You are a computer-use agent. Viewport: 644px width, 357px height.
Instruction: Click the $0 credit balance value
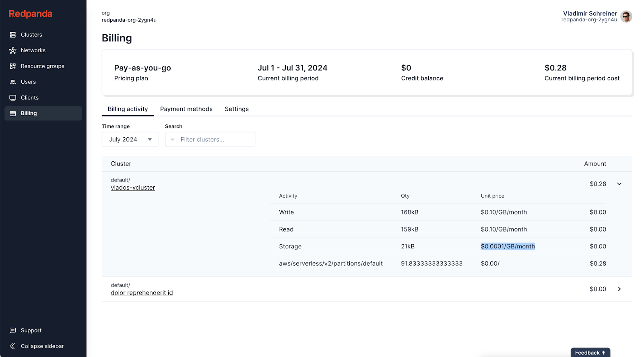pyautogui.click(x=406, y=68)
